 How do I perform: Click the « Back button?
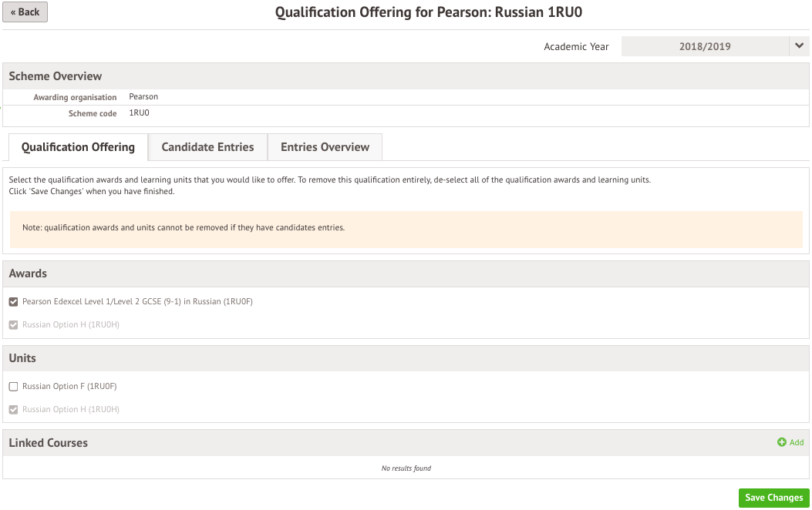(25, 12)
